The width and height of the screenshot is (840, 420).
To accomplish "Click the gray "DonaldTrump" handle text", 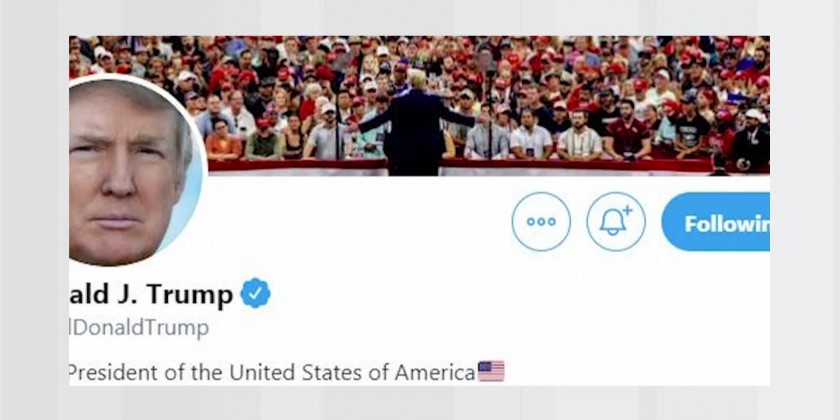I will (x=139, y=327).
